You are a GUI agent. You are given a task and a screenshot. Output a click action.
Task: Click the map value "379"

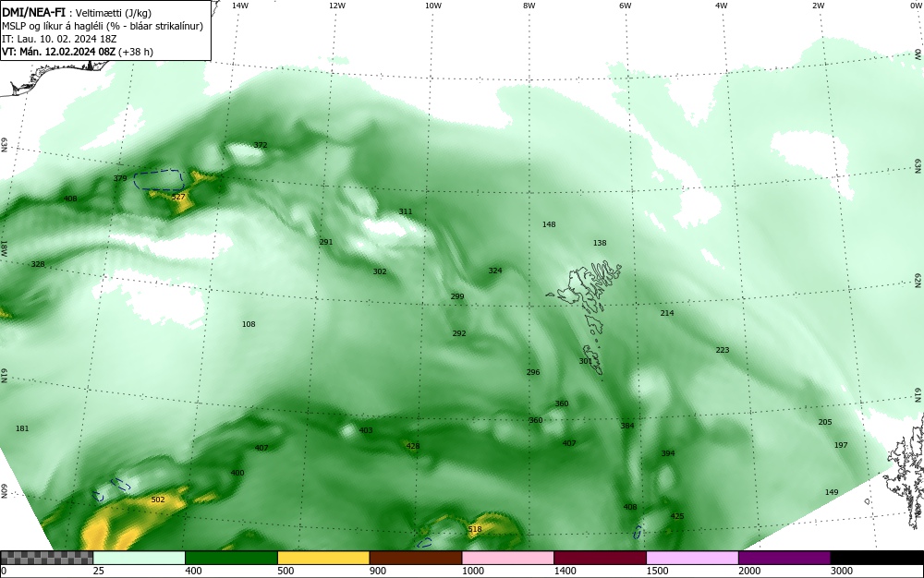(x=120, y=178)
